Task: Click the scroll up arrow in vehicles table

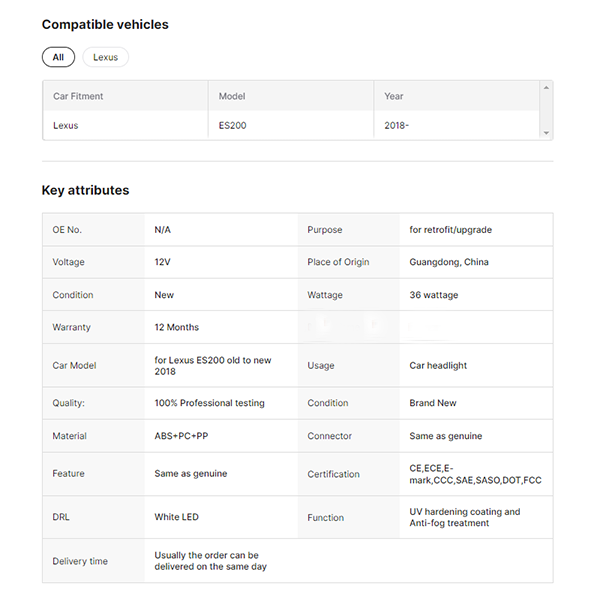Action: click(546, 88)
